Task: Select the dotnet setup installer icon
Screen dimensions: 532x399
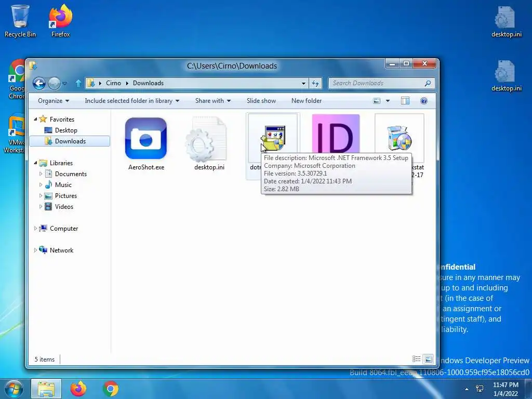Action: 273,138
